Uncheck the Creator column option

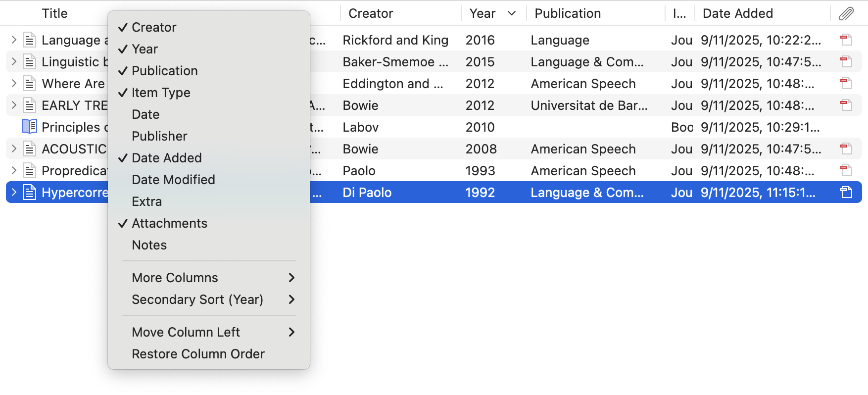click(154, 27)
